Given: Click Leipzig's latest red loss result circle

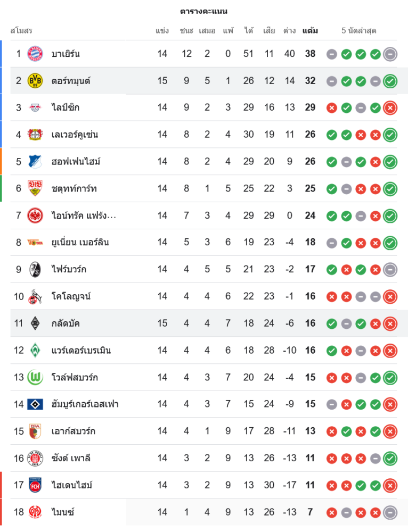Looking at the screenshot, I should 390,107.
